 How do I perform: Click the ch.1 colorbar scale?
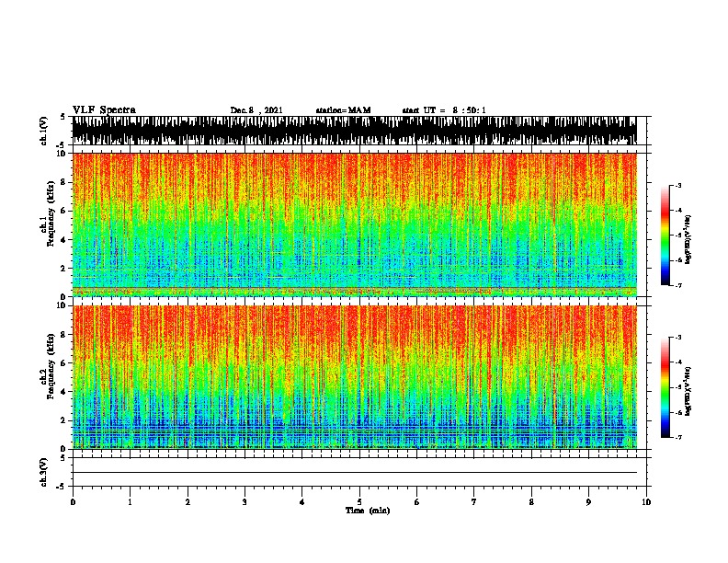tap(665, 236)
